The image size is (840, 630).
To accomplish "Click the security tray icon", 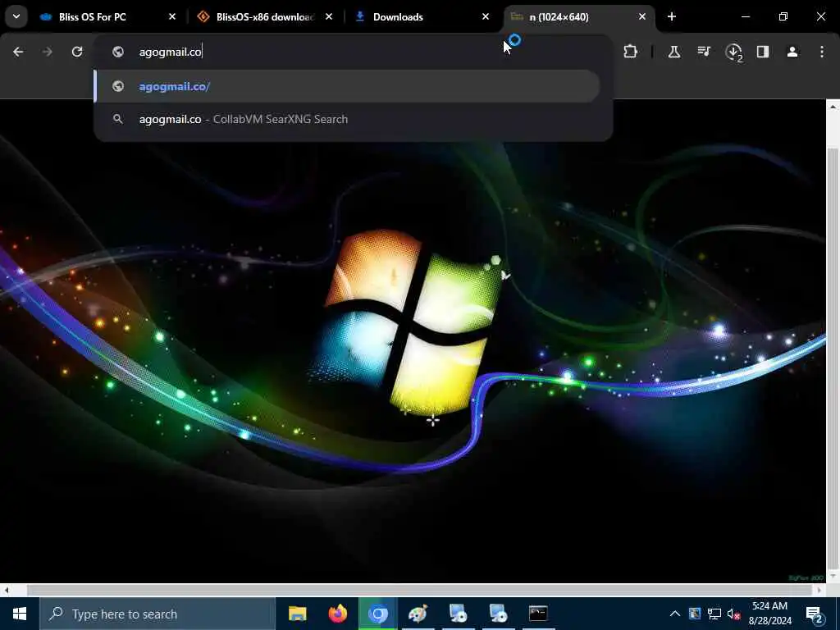I will coord(695,614).
